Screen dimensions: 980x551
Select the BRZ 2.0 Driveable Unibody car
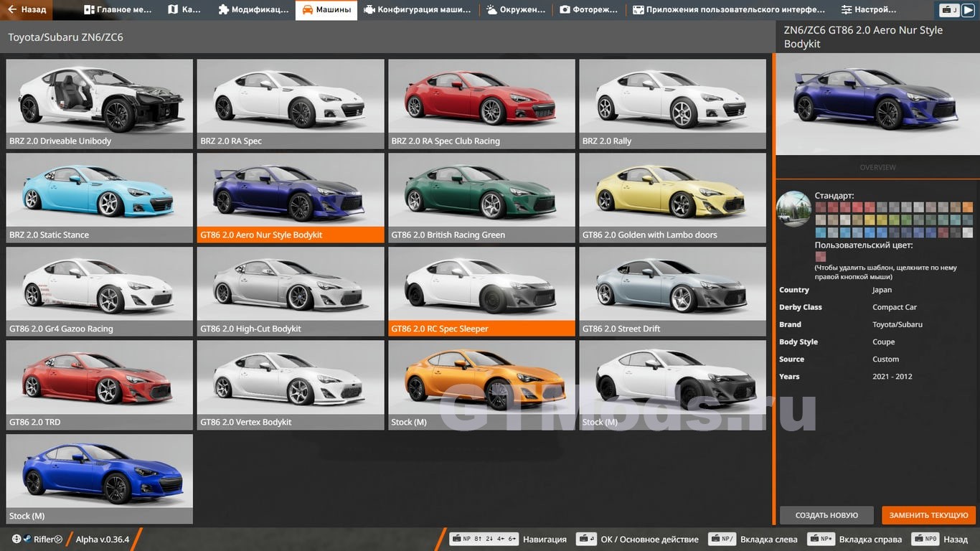point(100,104)
